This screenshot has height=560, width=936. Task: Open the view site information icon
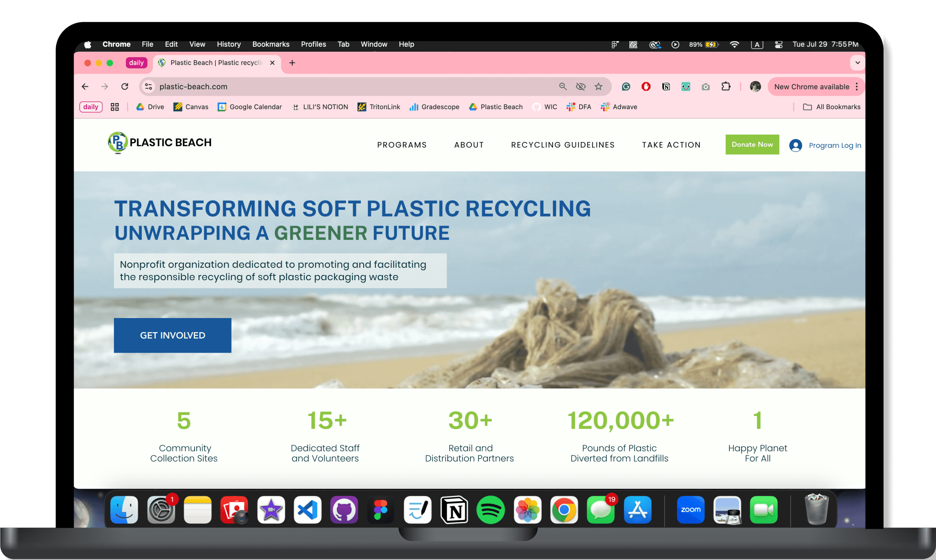149,87
